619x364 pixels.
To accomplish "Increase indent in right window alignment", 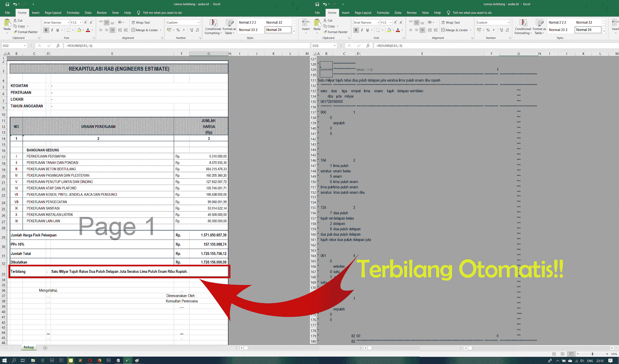I will click(435, 30).
